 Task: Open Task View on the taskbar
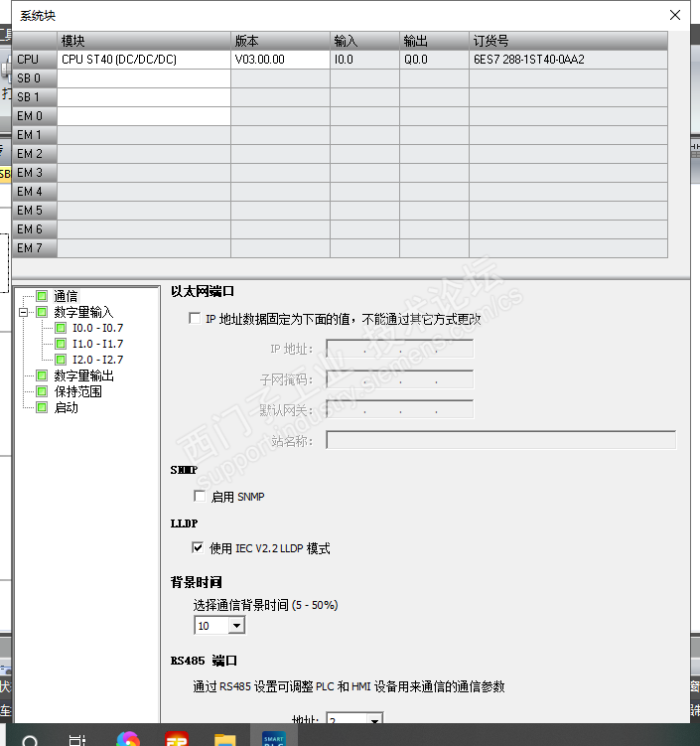click(x=77, y=740)
